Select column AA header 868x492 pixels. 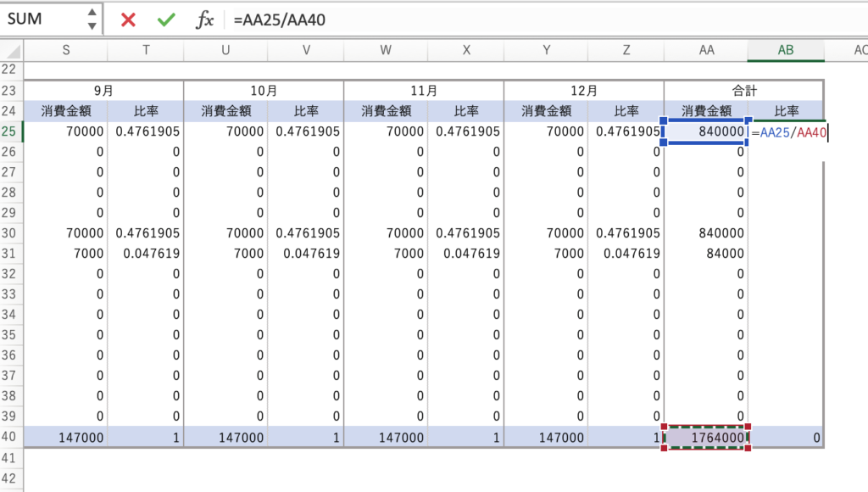pos(706,50)
